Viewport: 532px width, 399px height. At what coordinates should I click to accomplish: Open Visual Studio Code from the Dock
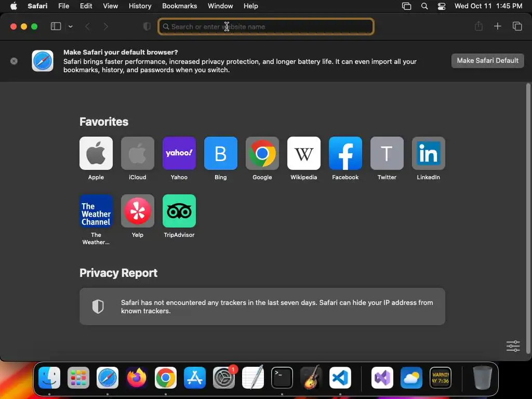coord(340,378)
